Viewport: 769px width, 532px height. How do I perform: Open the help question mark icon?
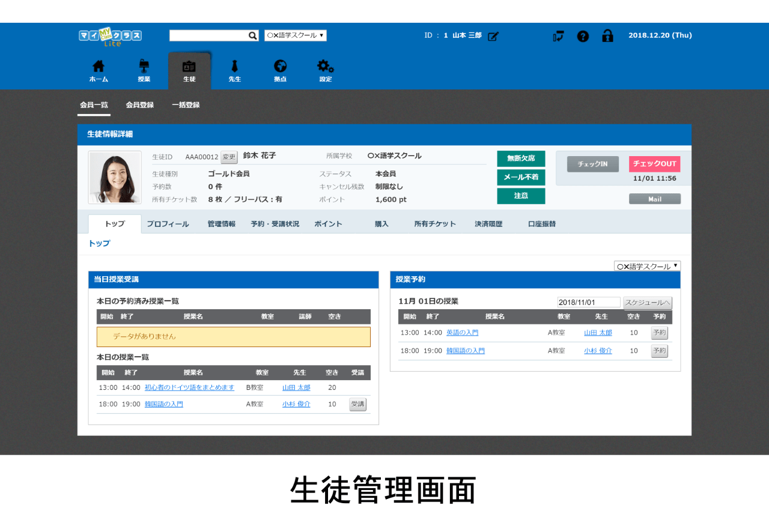[x=583, y=36]
